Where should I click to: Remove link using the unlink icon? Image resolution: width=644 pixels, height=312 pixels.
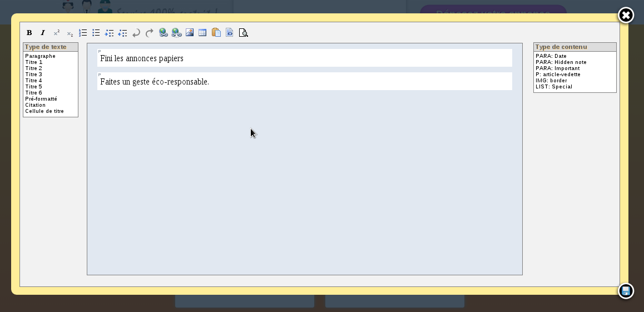pos(176,33)
